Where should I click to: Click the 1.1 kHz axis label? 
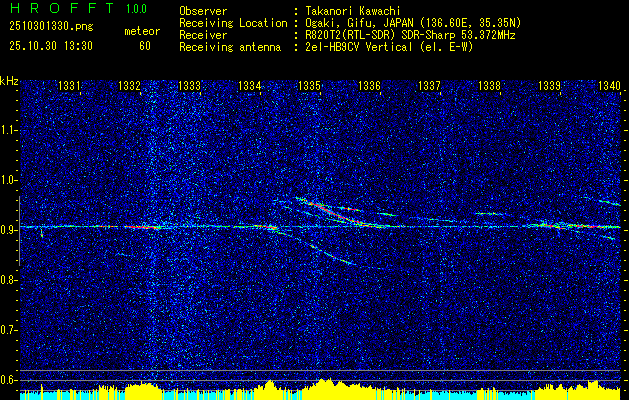[8, 130]
